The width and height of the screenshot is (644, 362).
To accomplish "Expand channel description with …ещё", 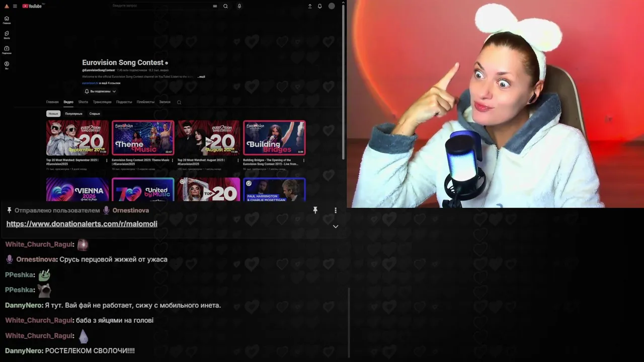I will coord(201,77).
